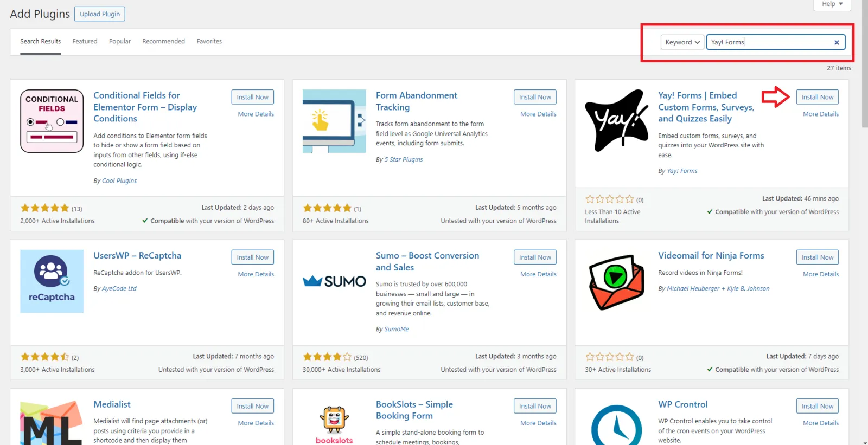Install the WP Crontrol plugin
Viewport: 868px width, 445px height.
[x=817, y=406]
